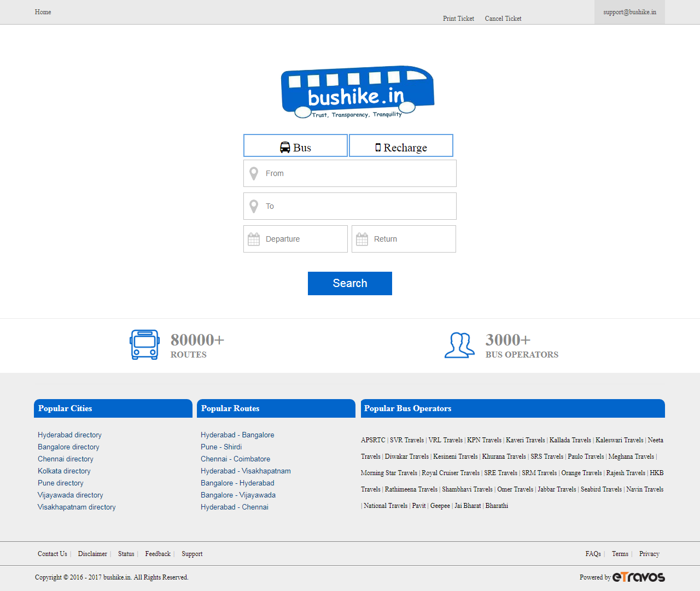Screen dimensions: 700x591
Task: Open Paulo Travels operator link
Action: (586, 457)
